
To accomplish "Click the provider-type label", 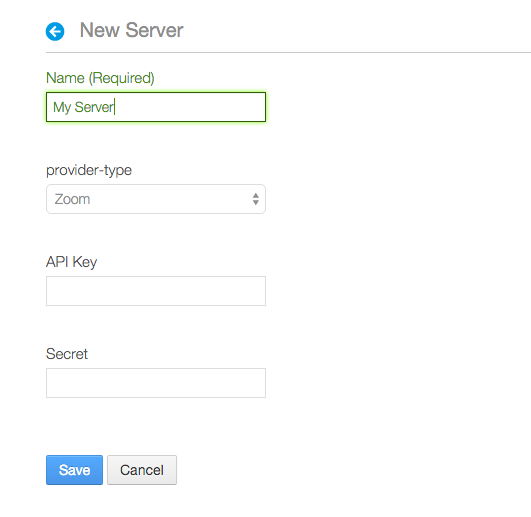I will [89, 170].
